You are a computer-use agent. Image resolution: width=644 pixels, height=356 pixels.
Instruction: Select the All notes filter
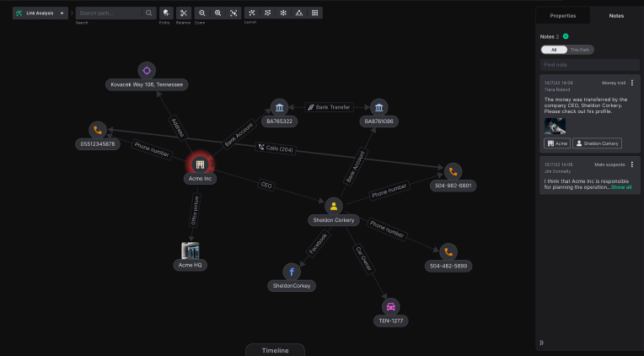(x=554, y=50)
